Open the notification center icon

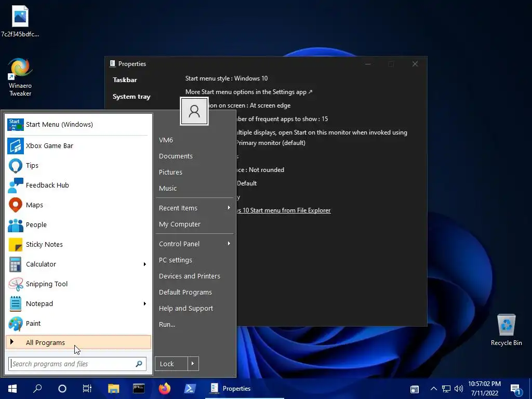pos(515,390)
